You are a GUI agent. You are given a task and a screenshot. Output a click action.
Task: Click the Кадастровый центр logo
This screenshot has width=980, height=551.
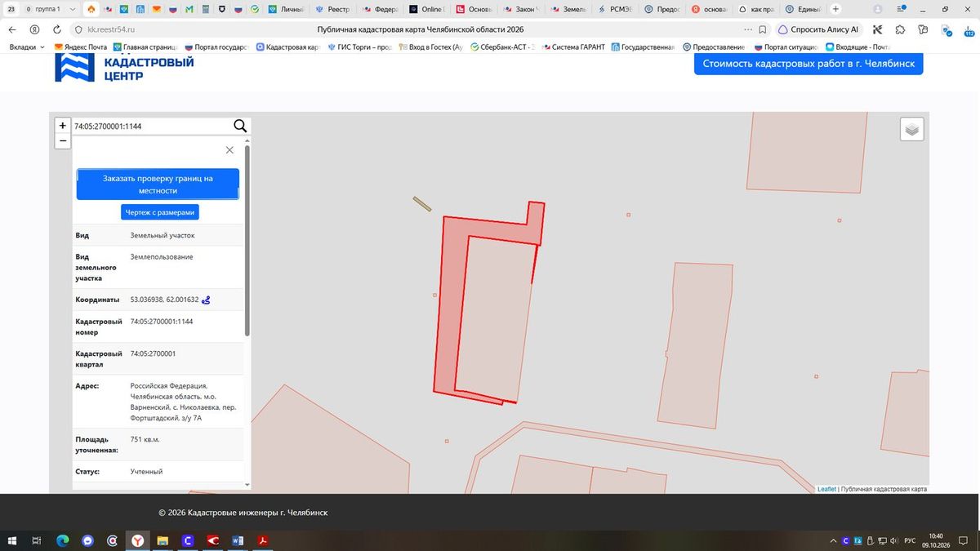(x=124, y=69)
